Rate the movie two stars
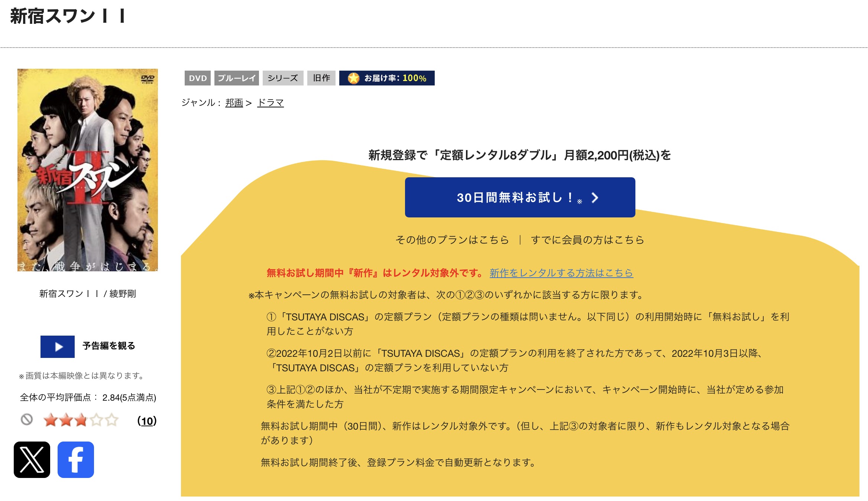 click(x=66, y=420)
